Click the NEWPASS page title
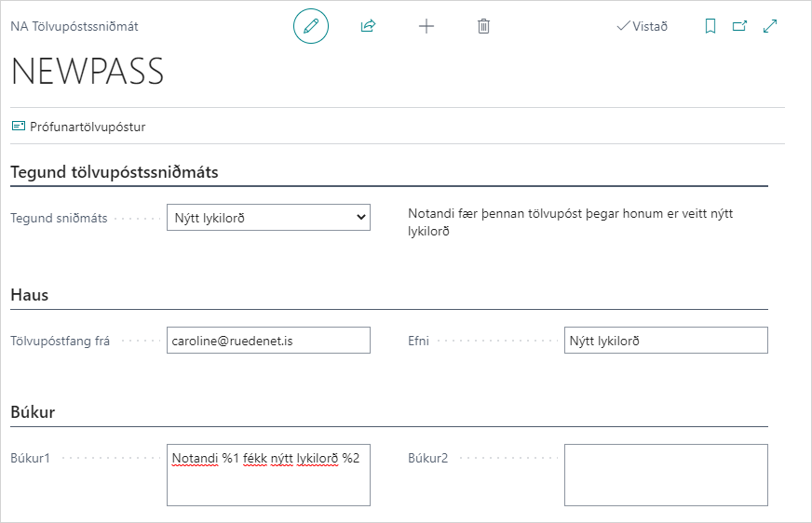This screenshot has height=523, width=812. [88, 72]
